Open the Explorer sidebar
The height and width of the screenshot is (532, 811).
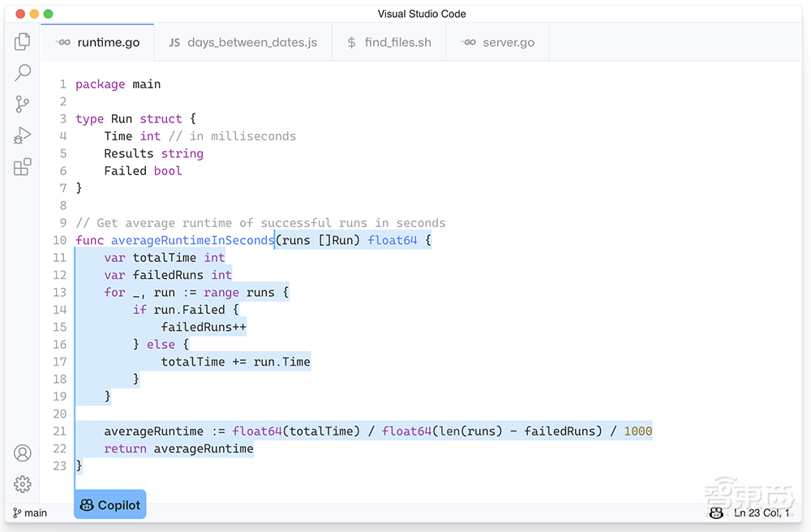[x=22, y=41]
